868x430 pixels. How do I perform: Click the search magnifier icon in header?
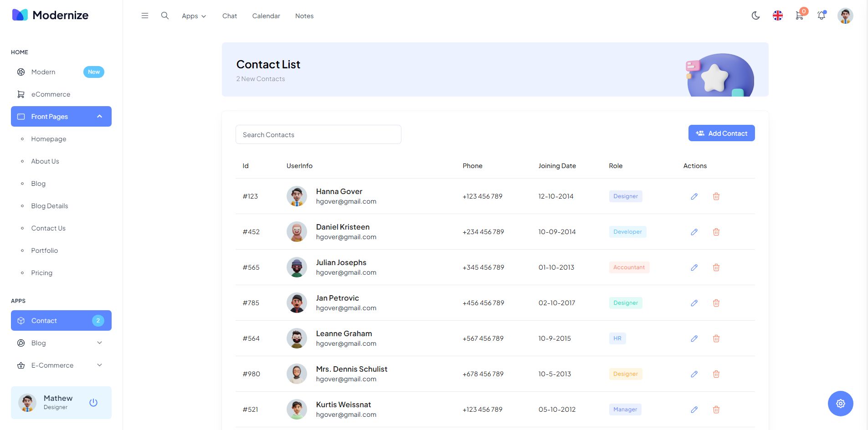165,16
